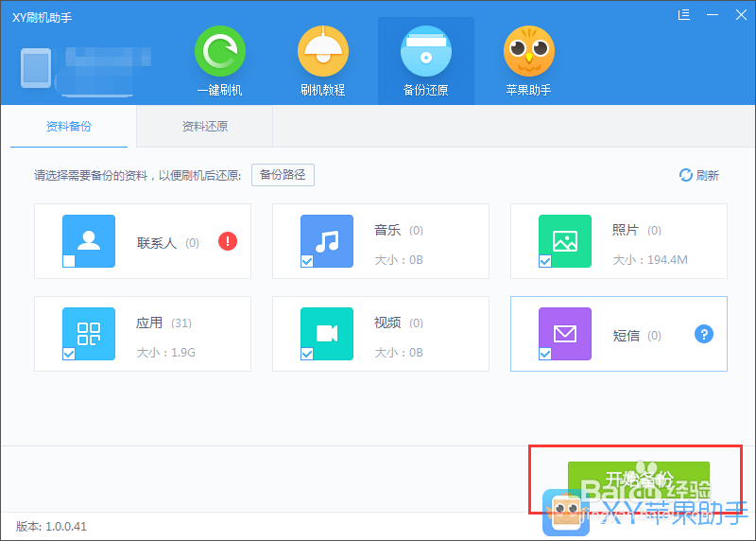Open the title bar menu icon
Image resolution: width=756 pixels, height=541 pixels.
pyautogui.click(x=683, y=15)
